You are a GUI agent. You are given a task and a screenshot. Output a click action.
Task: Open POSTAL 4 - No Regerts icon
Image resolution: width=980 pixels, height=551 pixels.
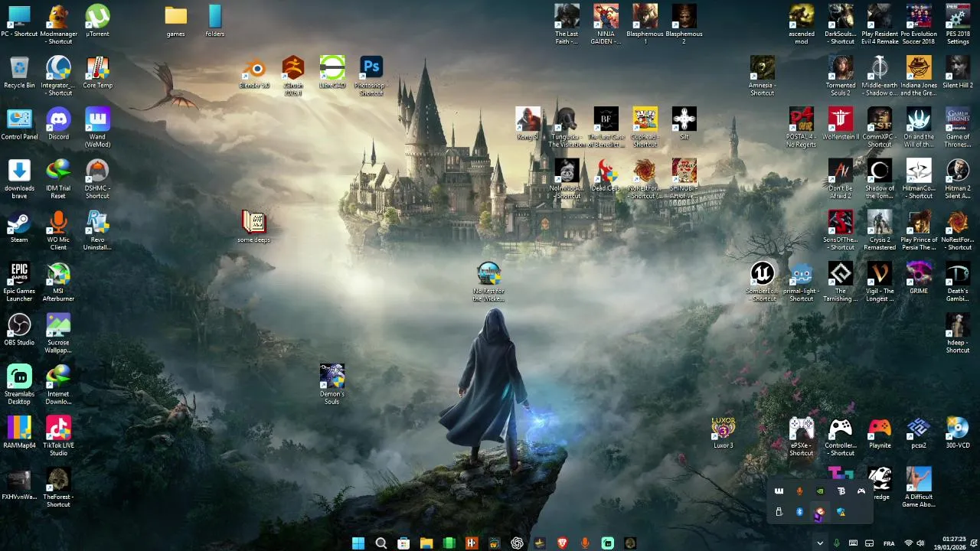(x=802, y=127)
